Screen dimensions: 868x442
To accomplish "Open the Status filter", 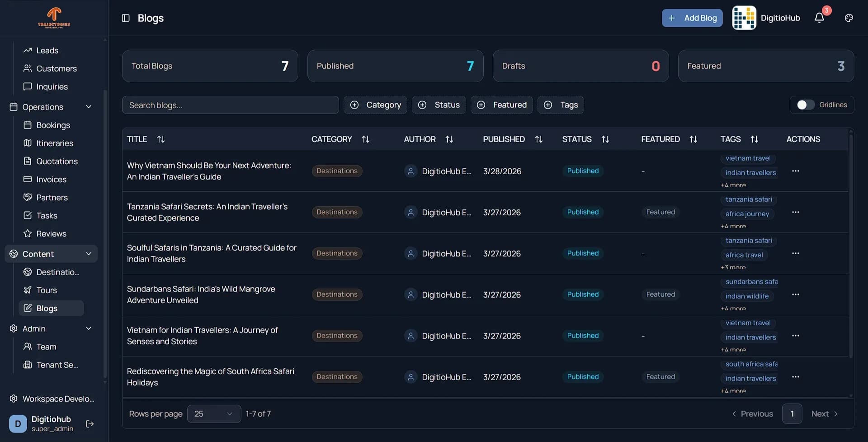I will (x=439, y=105).
